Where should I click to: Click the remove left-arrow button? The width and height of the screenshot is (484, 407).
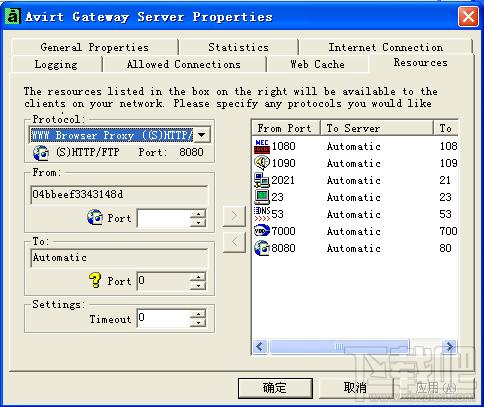point(234,241)
